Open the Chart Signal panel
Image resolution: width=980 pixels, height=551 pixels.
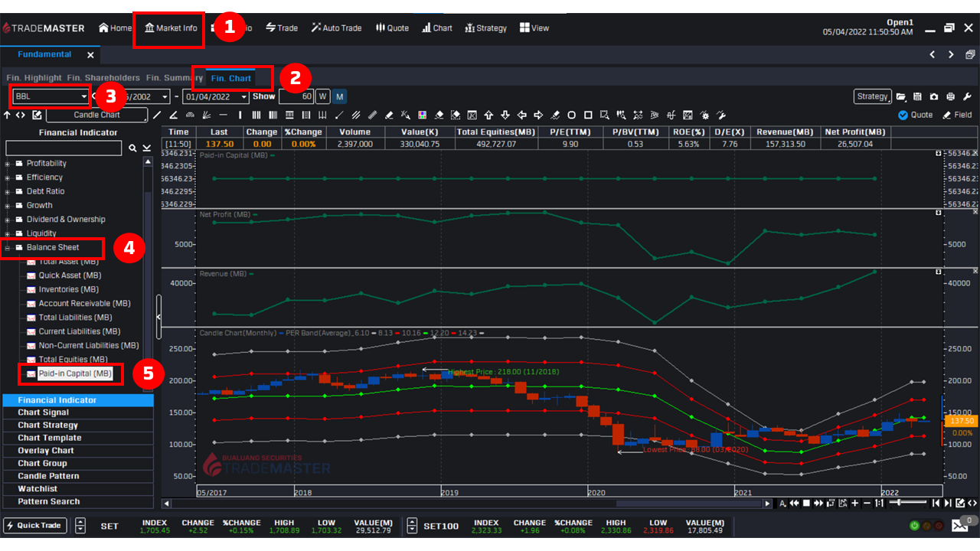78,412
